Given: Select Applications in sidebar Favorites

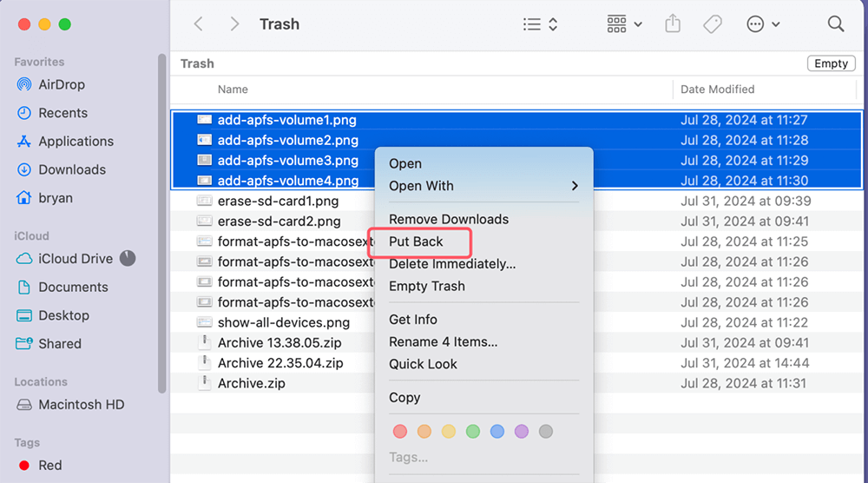Looking at the screenshot, I should pos(76,142).
